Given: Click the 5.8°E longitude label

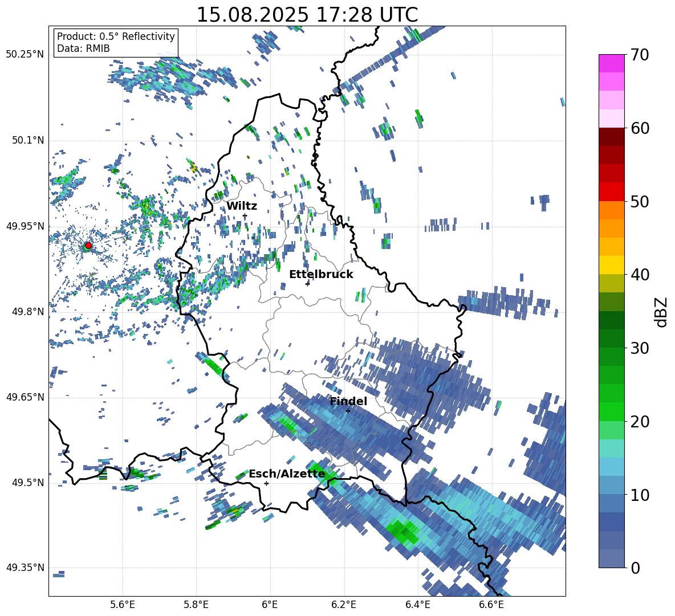Looking at the screenshot, I should (196, 605).
